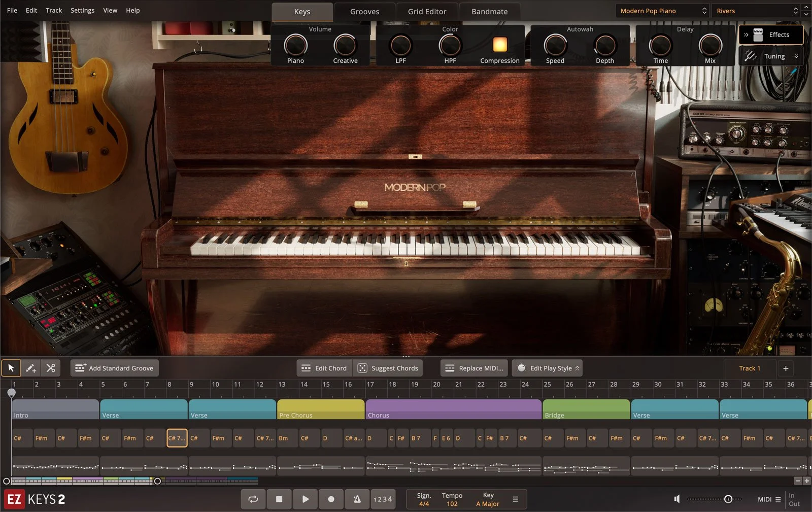
Task: Start recording with the record button
Action: [331, 499]
